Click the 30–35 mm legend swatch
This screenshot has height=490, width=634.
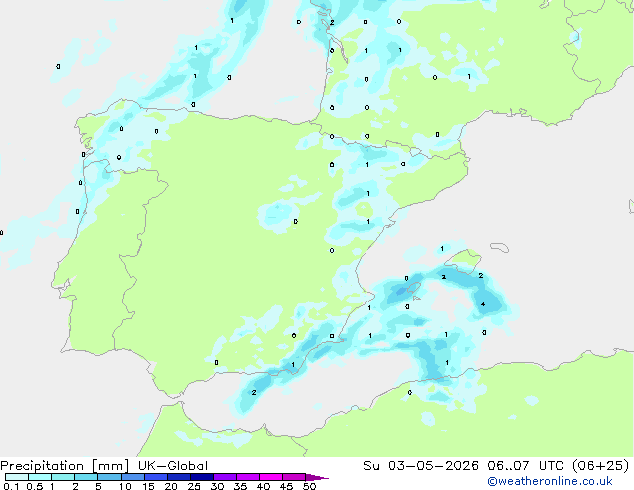coord(224,477)
